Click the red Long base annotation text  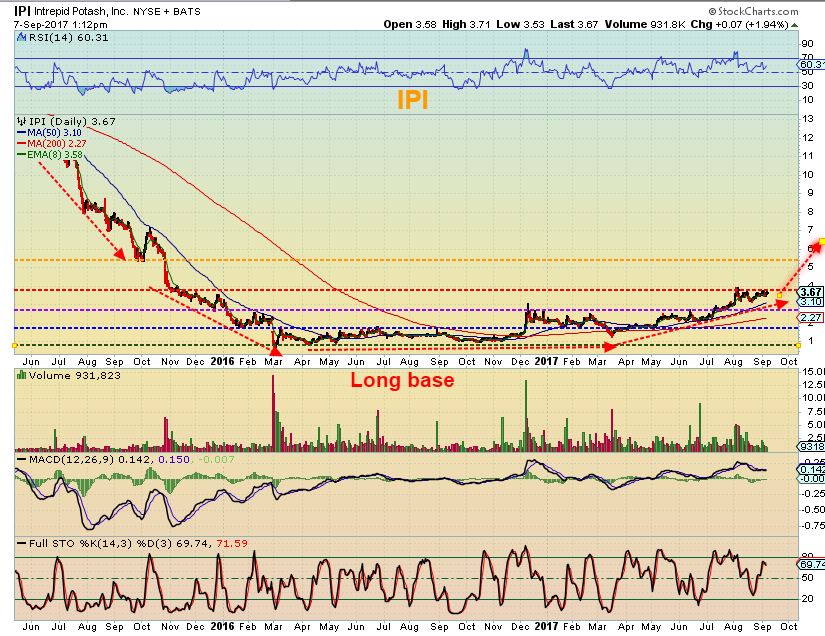coord(402,380)
